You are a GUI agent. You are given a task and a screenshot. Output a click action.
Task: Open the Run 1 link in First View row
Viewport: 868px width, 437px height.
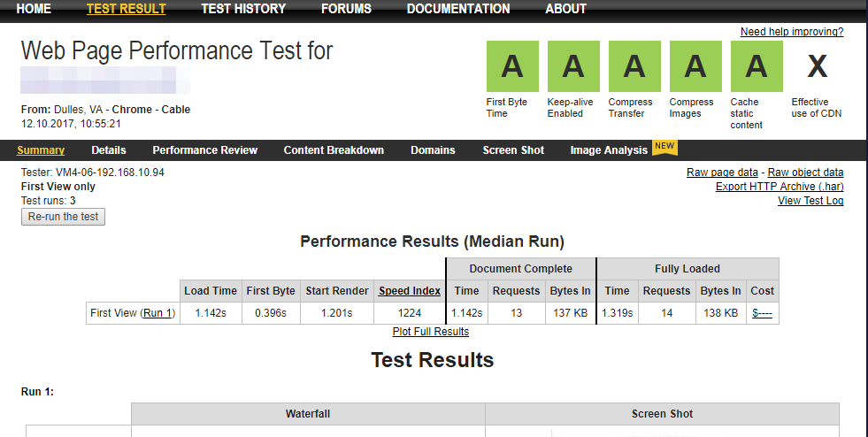(x=159, y=313)
